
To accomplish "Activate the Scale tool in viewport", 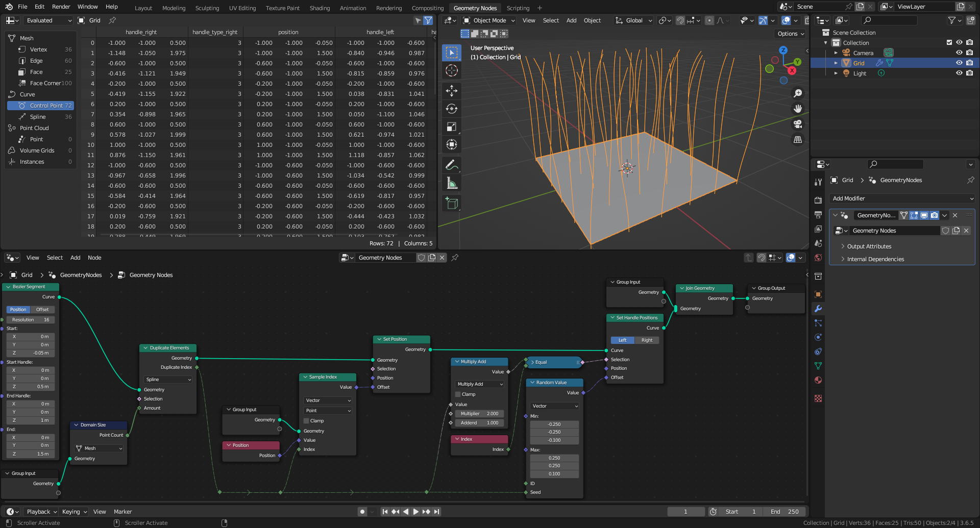I will click(x=452, y=127).
